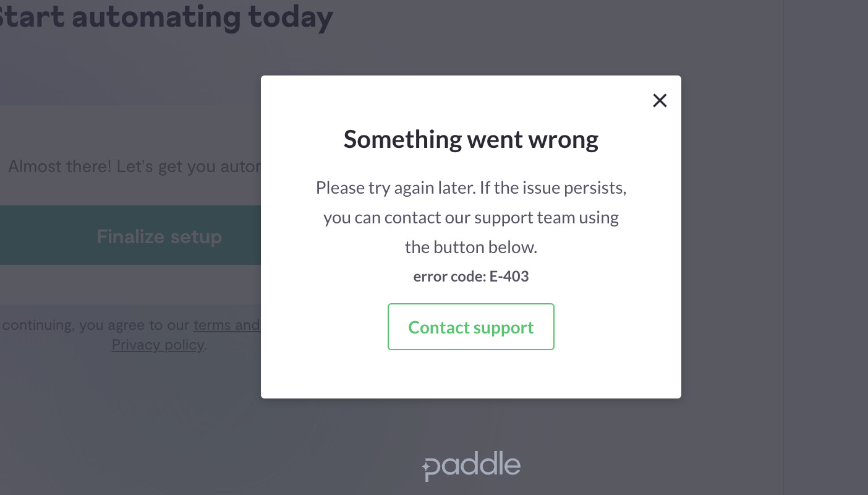Click the "If the issue persists" phrase
This screenshot has height=495, width=868.
coord(553,187)
